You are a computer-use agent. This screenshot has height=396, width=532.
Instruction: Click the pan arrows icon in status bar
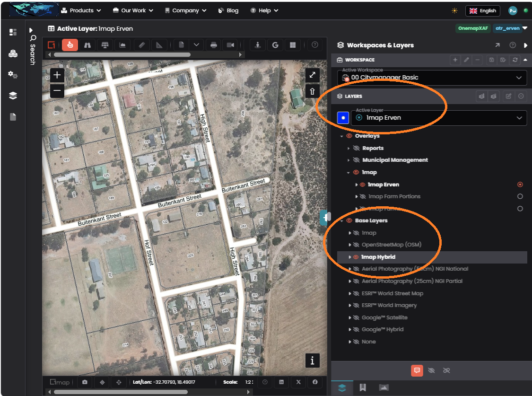(119, 382)
